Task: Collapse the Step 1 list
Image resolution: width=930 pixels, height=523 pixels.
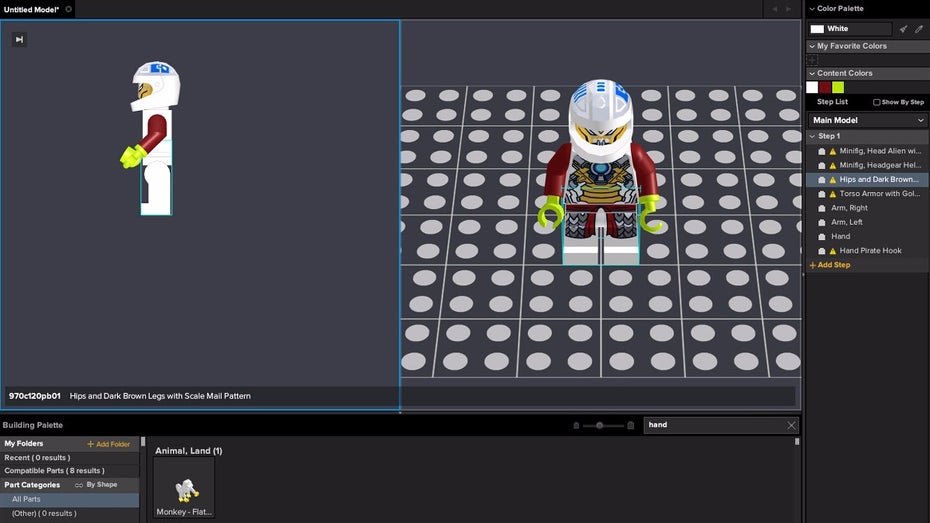Action: [812, 136]
